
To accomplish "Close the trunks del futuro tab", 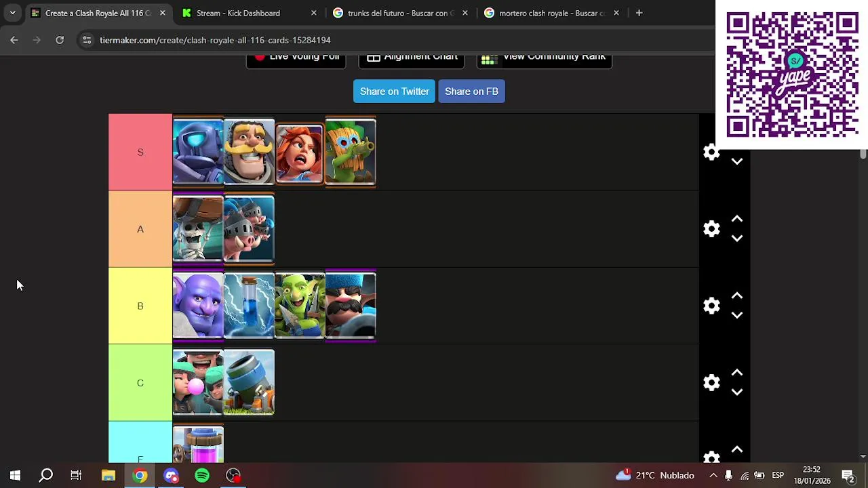I will click(x=465, y=13).
